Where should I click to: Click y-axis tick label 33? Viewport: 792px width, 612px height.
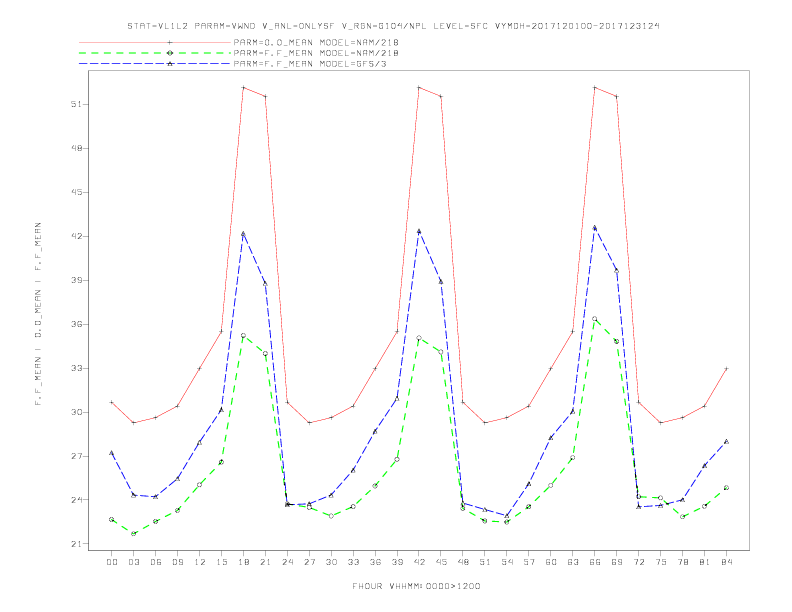(x=76, y=368)
